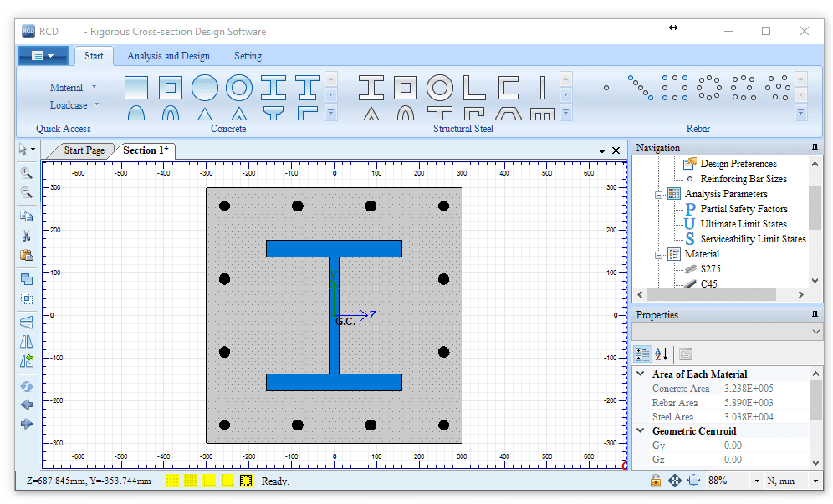Select the concrete circle section shape

click(205, 87)
